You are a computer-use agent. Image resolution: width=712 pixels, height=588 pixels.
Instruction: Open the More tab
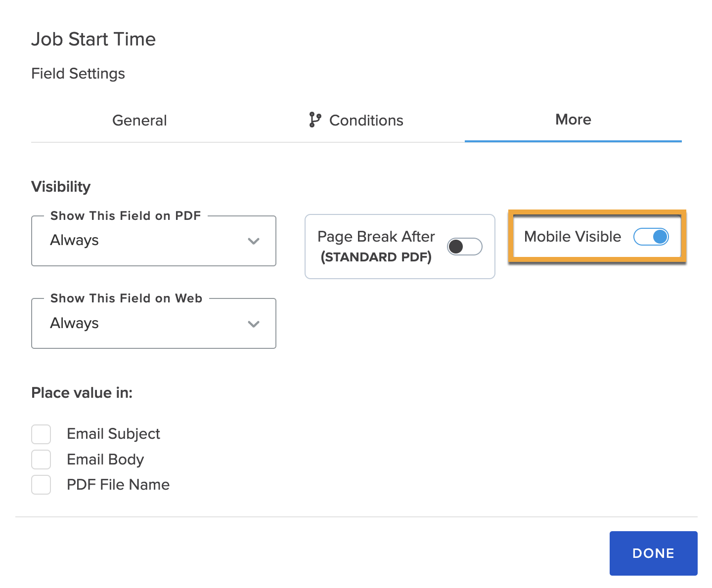pos(573,120)
